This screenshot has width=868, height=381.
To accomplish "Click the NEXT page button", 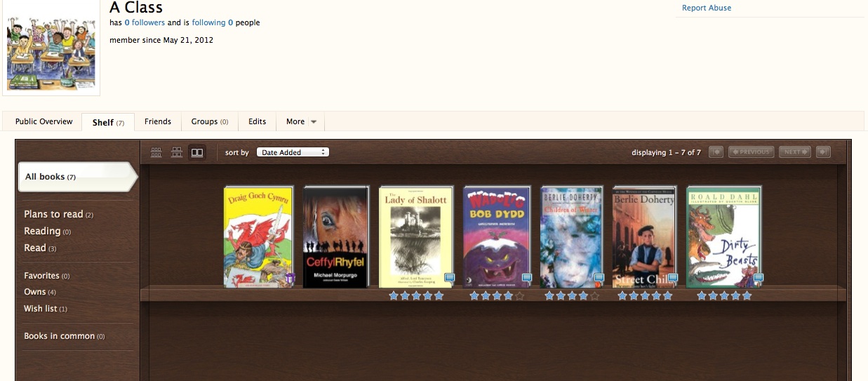I will pos(795,152).
